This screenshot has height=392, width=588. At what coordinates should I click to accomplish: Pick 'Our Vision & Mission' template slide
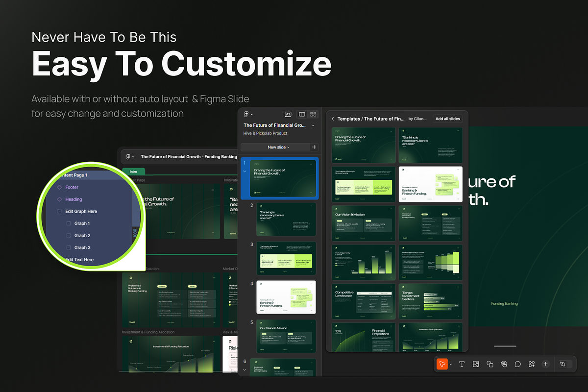click(x=364, y=223)
